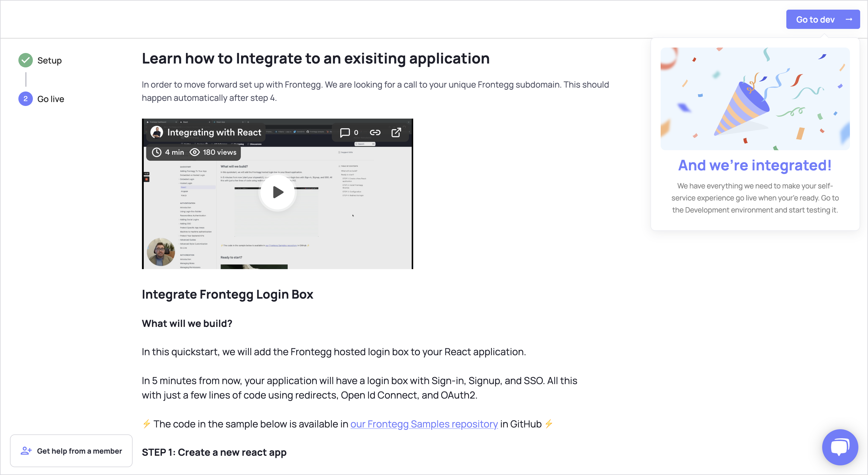This screenshot has height=475, width=868.
Task: Open the Frontegg Samples repository link
Action: (424, 424)
